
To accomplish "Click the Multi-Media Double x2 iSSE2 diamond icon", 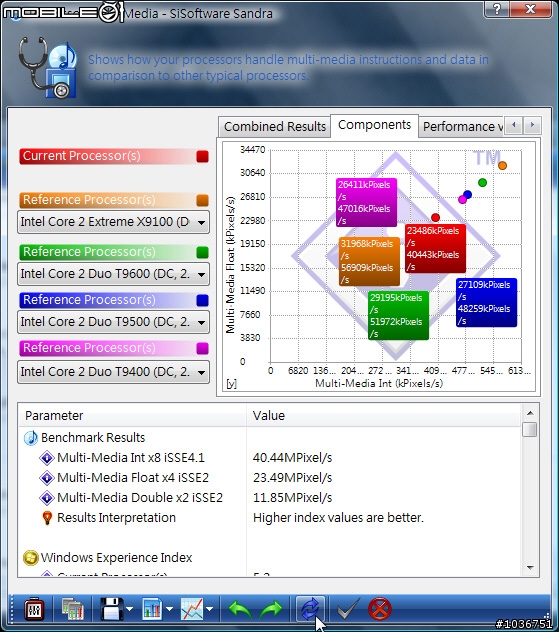I will (x=47, y=498).
